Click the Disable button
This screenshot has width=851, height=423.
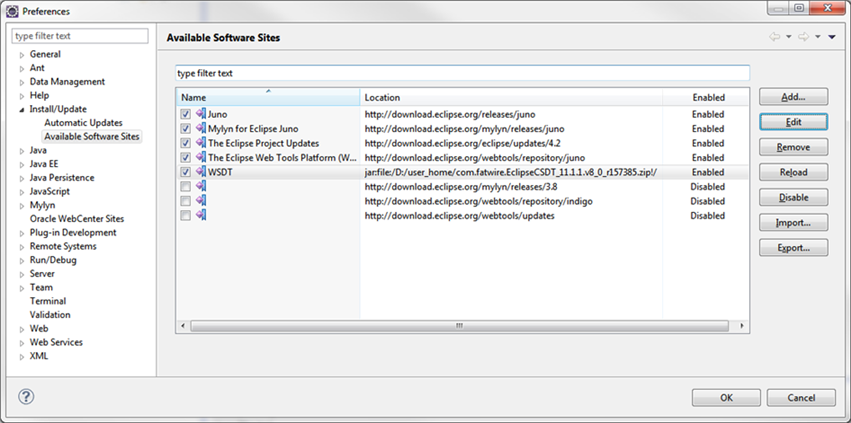793,197
